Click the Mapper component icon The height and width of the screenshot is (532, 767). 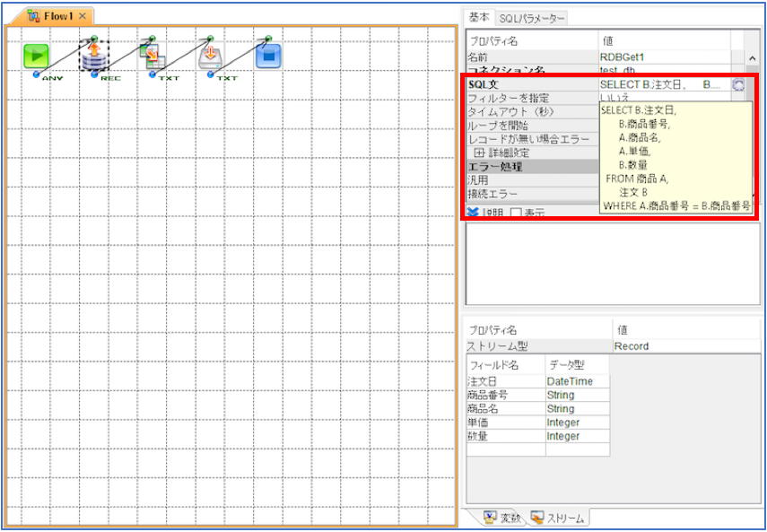pos(153,56)
